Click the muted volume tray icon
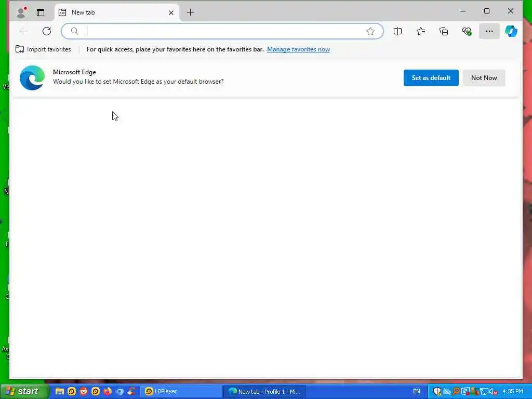 (x=493, y=392)
